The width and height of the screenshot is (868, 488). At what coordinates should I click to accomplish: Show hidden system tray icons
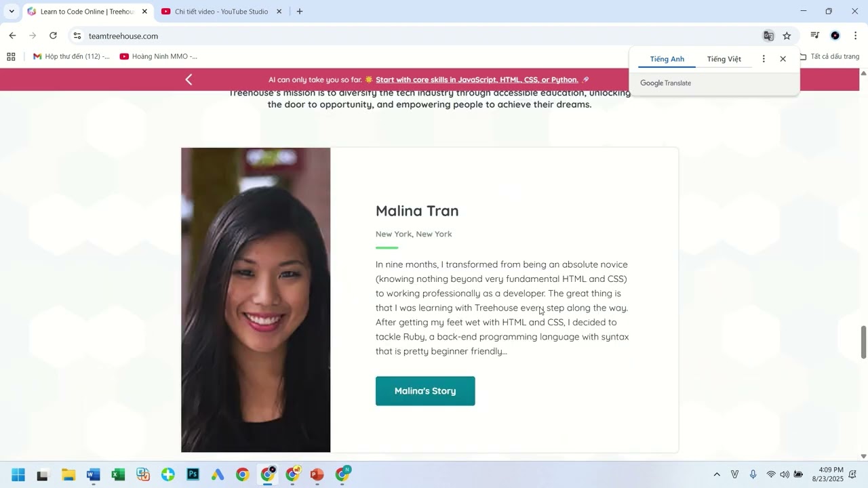[x=717, y=474]
